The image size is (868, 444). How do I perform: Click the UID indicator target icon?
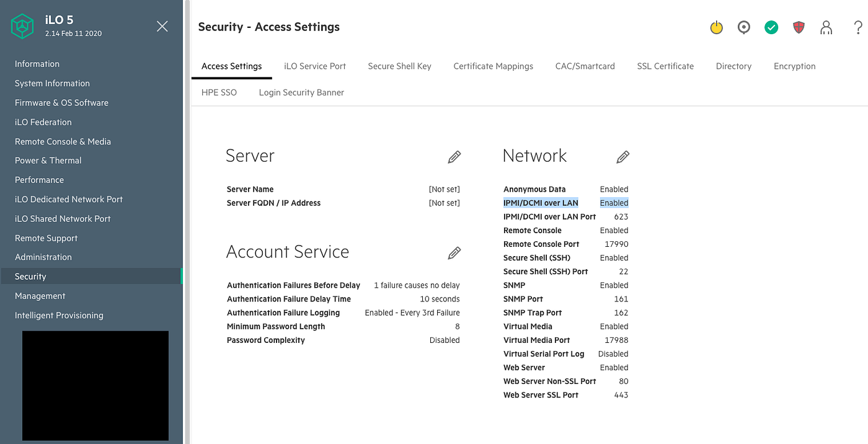(x=744, y=27)
